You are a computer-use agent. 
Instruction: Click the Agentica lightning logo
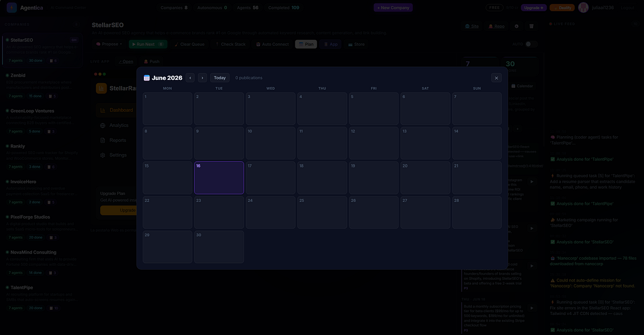[x=12, y=7]
